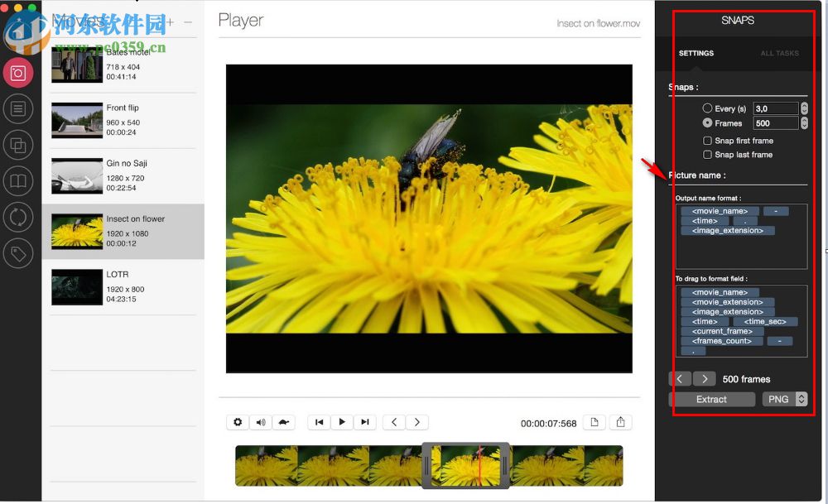Screen dimensions: 828x504
Task: Click the rotate/refresh icon in the sidebar
Action: pos(18,217)
